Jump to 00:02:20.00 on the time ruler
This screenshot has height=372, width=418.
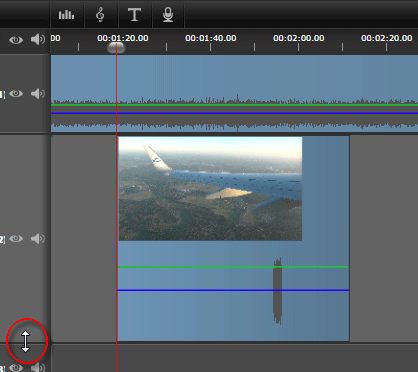tap(387, 38)
